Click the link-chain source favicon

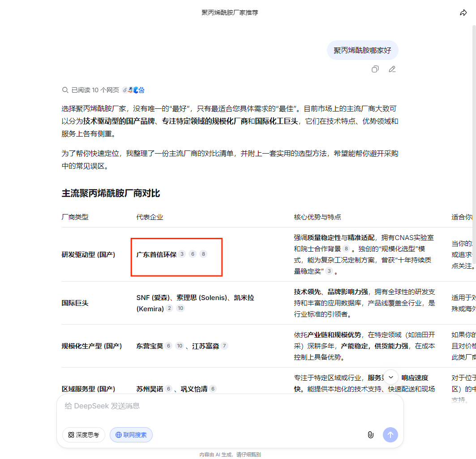pos(125,90)
